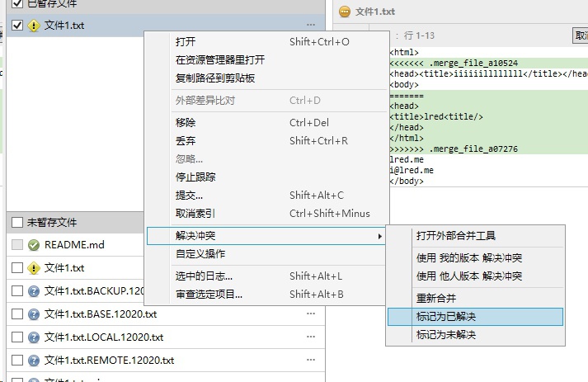Select 标记为已解决 from the submenu
This screenshot has height=382, width=588.
(x=446, y=317)
